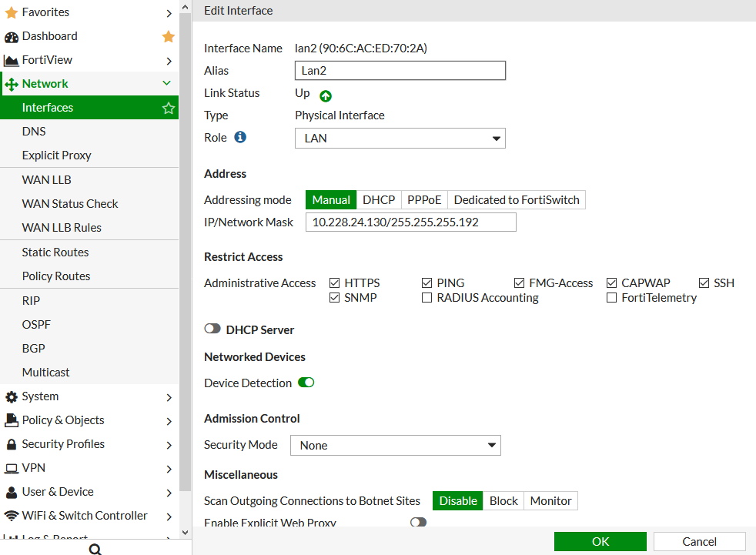Uncheck the CAPWAP checkbox
The height and width of the screenshot is (555, 756).
tap(611, 283)
